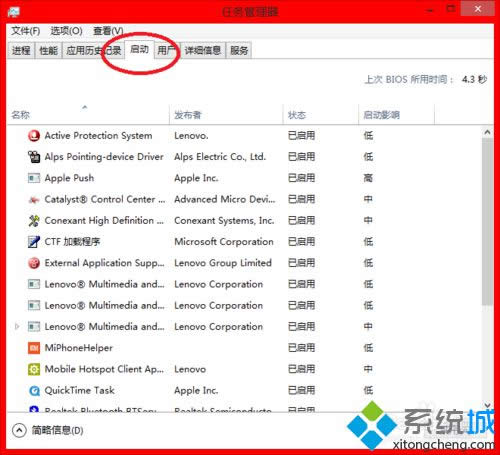Click the Task Manager title bar icon
This screenshot has height=455, width=500.
[x=14, y=12]
